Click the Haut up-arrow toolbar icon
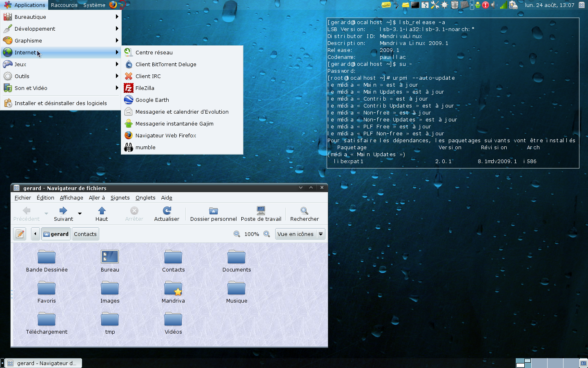 [102, 211]
